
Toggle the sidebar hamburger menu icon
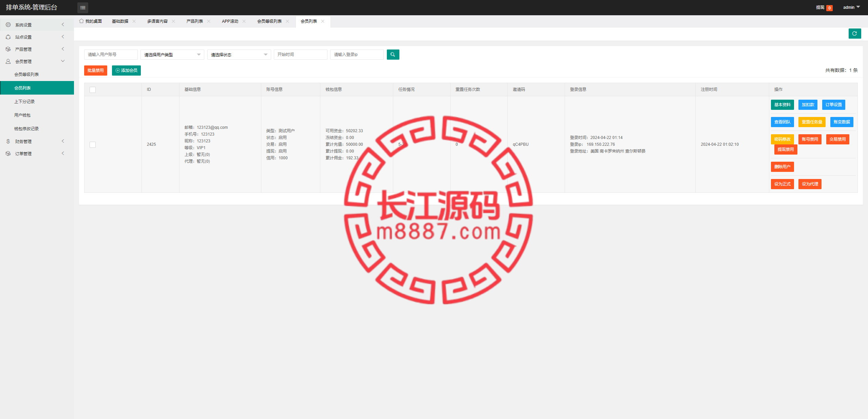83,7
